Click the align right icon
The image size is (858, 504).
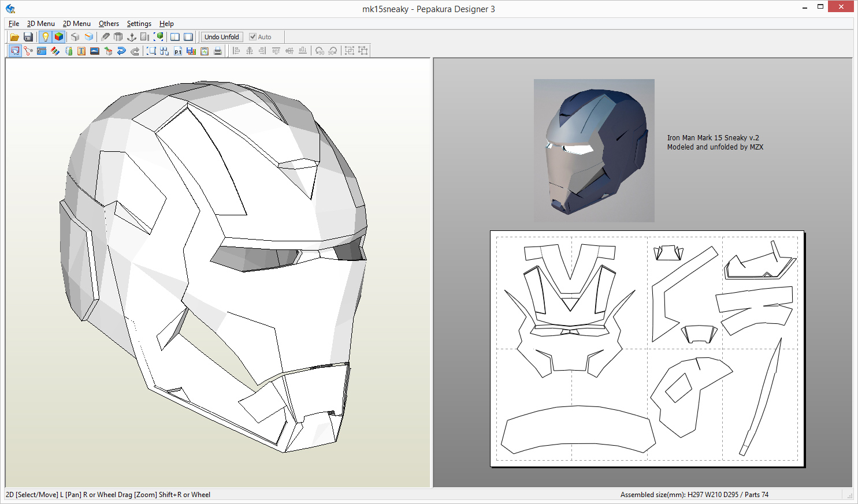point(263,51)
